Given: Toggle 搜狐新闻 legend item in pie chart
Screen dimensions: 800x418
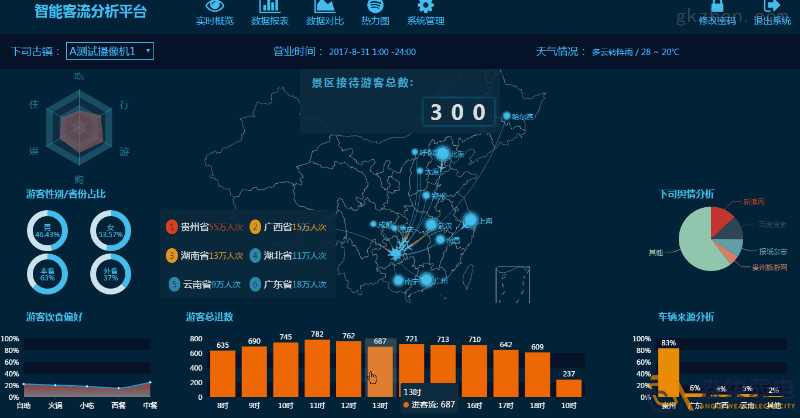Looking at the screenshot, I should point(770,251).
